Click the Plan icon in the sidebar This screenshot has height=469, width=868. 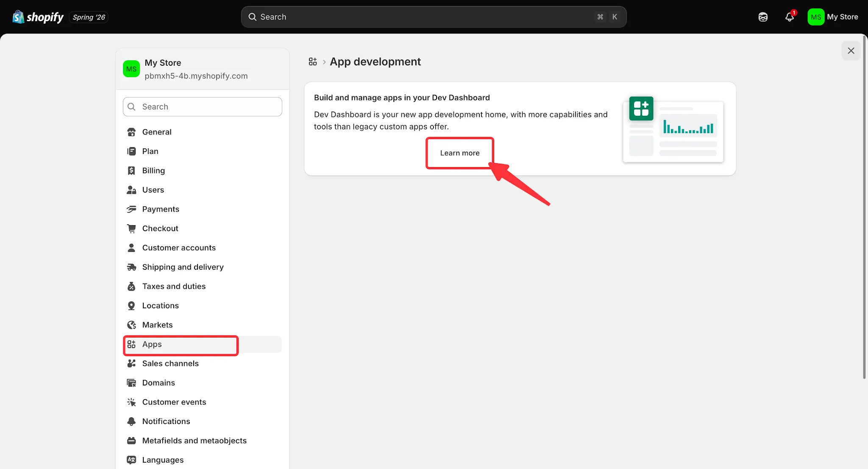tap(131, 151)
